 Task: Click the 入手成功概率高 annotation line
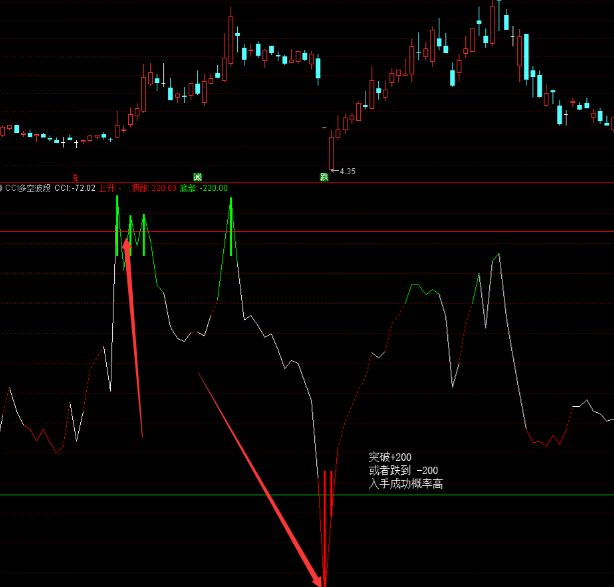click(406, 484)
